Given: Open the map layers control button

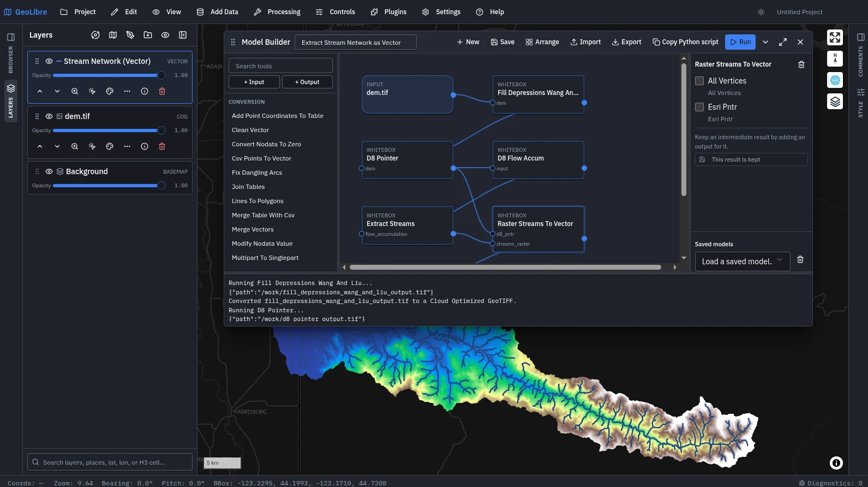Looking at the screenshot, I should [835, 102].
